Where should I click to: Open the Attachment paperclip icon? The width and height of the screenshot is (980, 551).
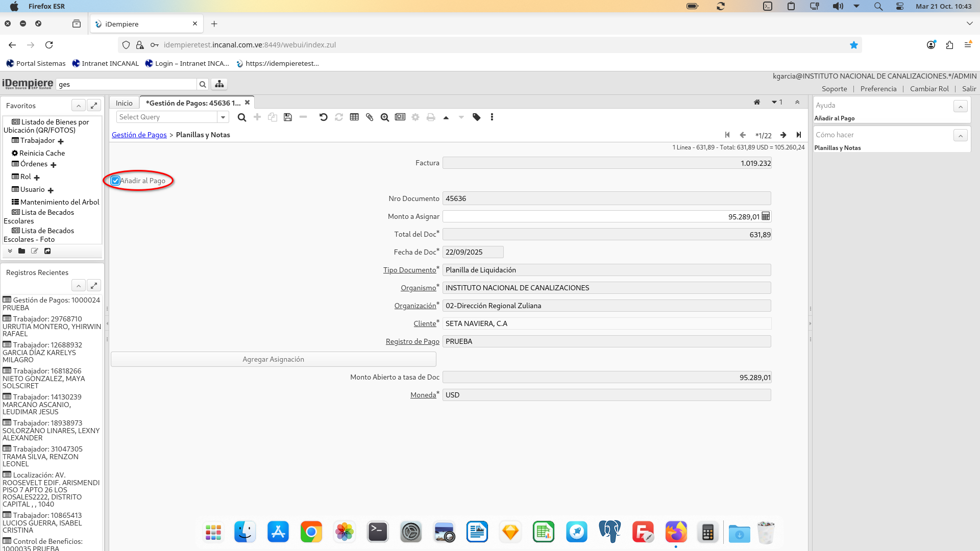click(370, 117)
